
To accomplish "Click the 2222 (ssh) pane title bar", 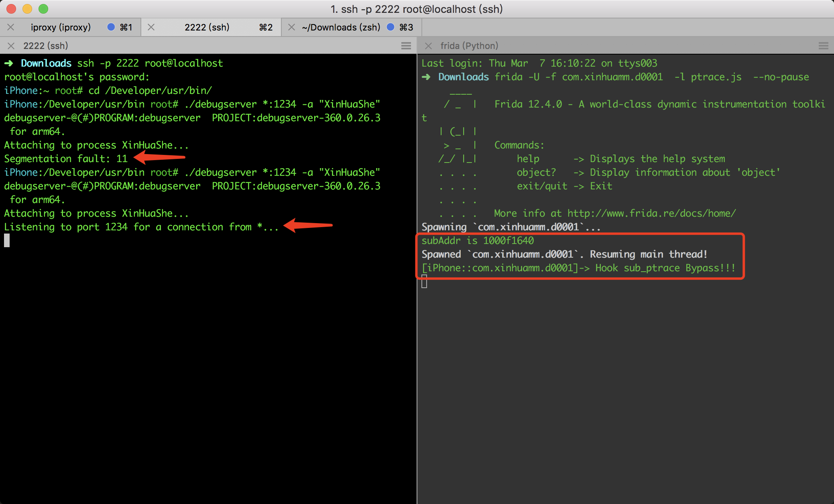I will pyautogui.click(x=201, y=46).
